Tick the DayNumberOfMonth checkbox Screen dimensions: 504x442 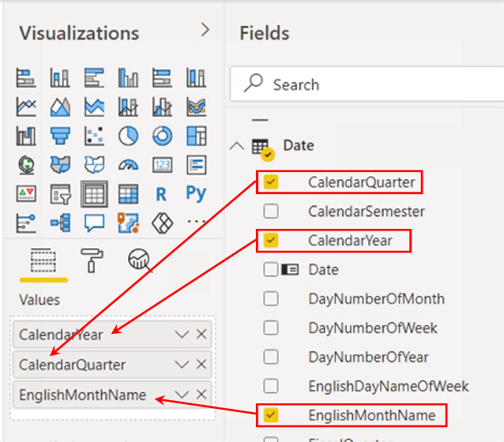(x=271, y=298)
